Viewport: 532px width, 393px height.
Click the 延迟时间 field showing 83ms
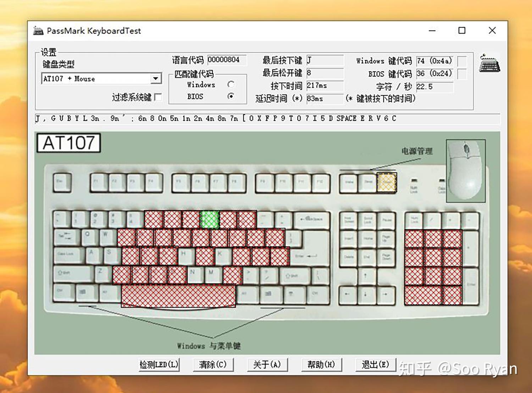pyautogui.click(x=325, y=99)
